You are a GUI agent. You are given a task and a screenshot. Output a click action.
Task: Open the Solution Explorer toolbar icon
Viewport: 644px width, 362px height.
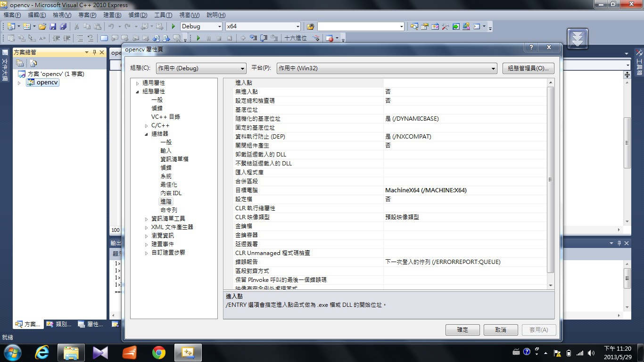(x=414, y=26)
